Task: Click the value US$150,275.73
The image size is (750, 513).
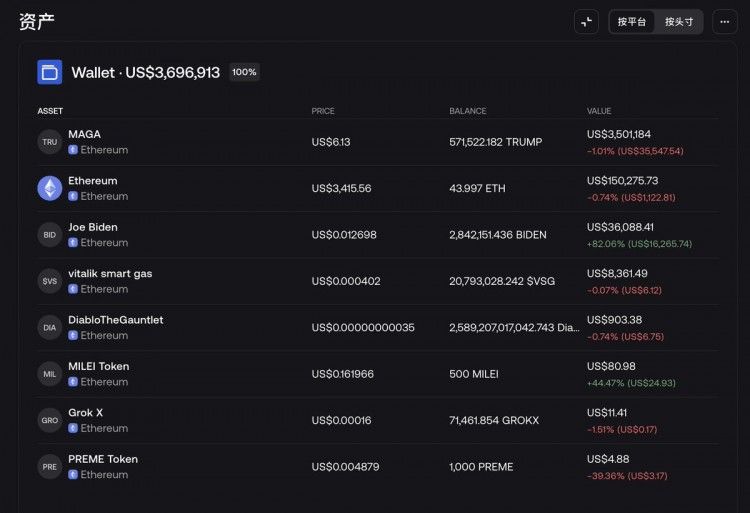Action: (x=623, y=181)
